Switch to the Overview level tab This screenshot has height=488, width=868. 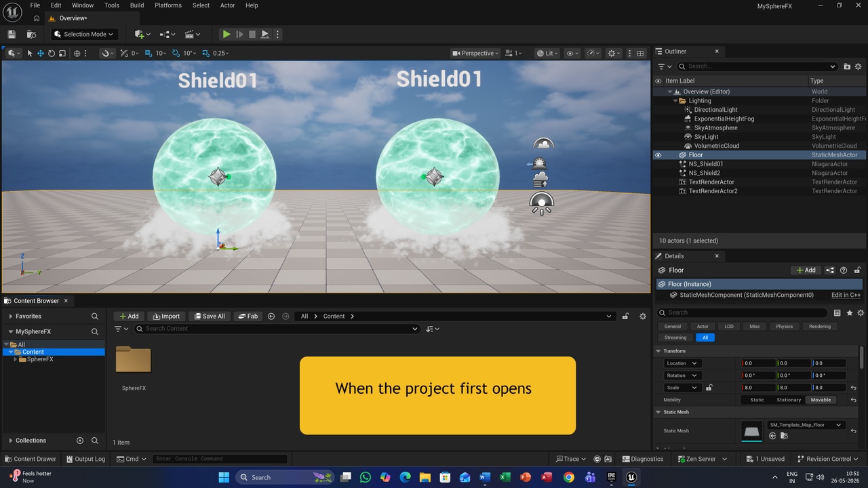73,18
